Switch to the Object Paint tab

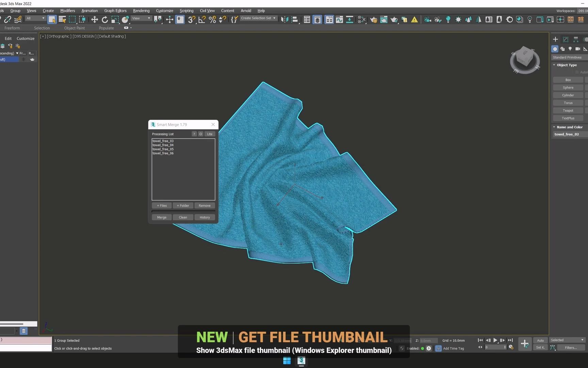(74, 28)
